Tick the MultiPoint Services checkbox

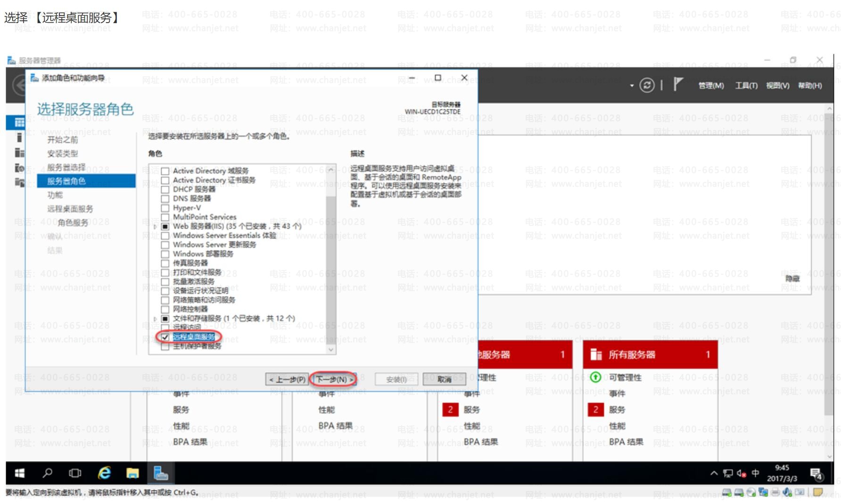pos(165,217)
